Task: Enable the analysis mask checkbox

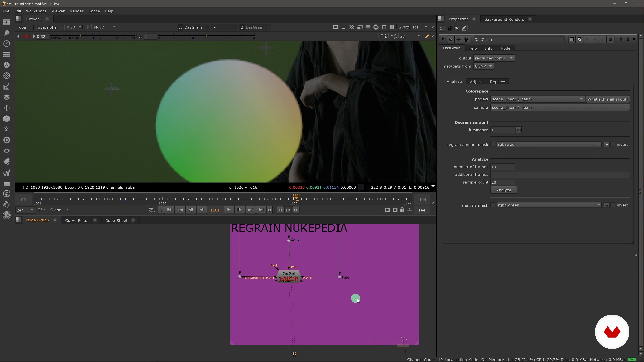Action: tap(493, 205)
